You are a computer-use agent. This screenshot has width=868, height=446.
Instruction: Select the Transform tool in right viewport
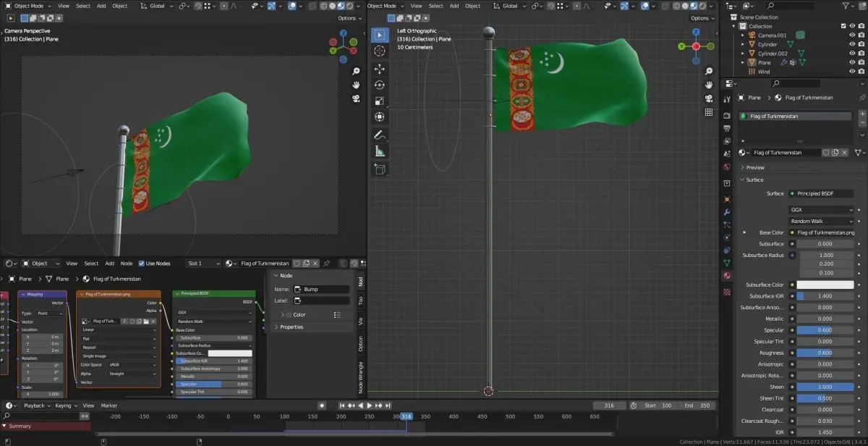380,117
